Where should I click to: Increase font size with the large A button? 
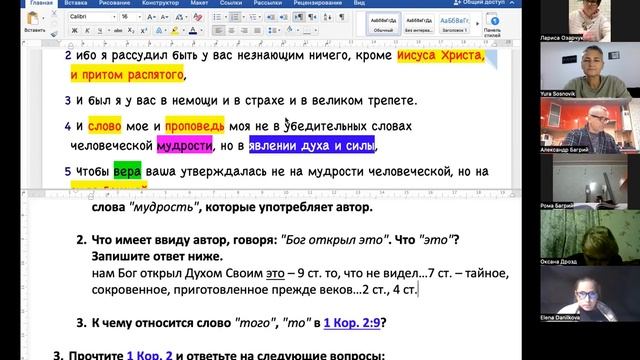pyautogui.click(x=151, y=17)
